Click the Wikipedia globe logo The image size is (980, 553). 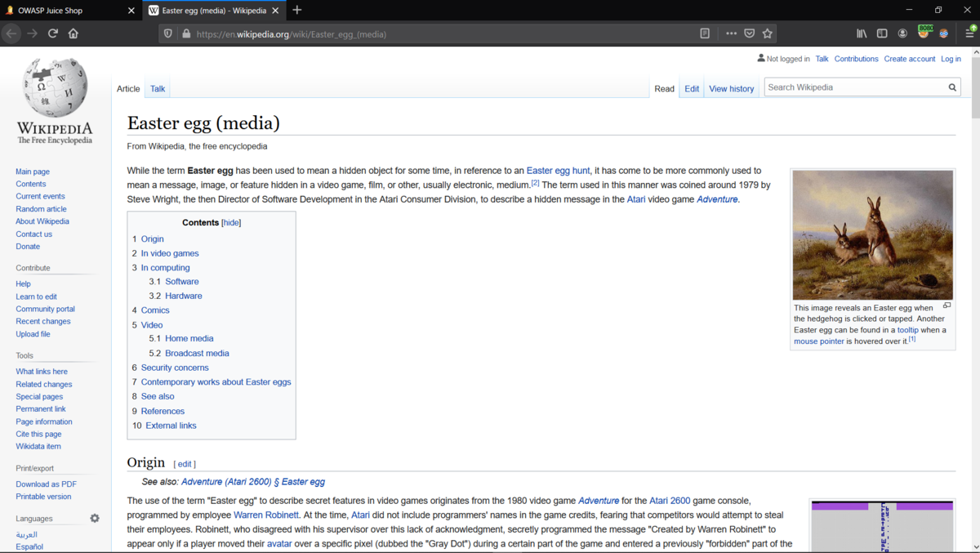coord(55,87)
